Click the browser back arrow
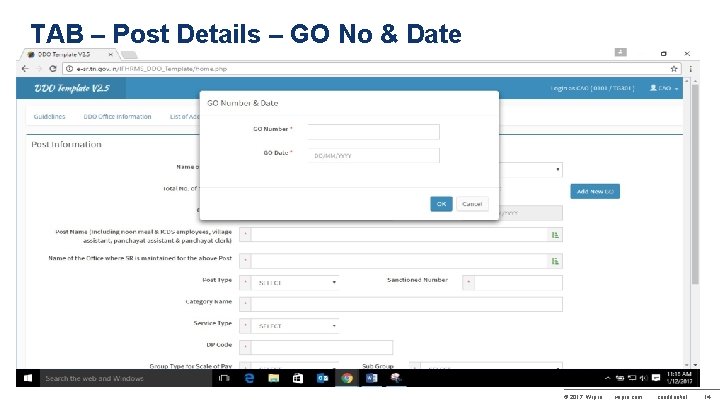Viewport: 720px width, 405px height. pyautogui.click(x=25, y=69)
